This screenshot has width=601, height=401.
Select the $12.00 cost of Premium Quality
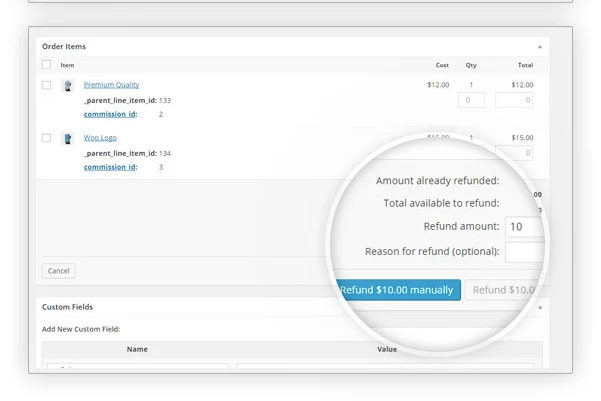(x=438, y=85)
